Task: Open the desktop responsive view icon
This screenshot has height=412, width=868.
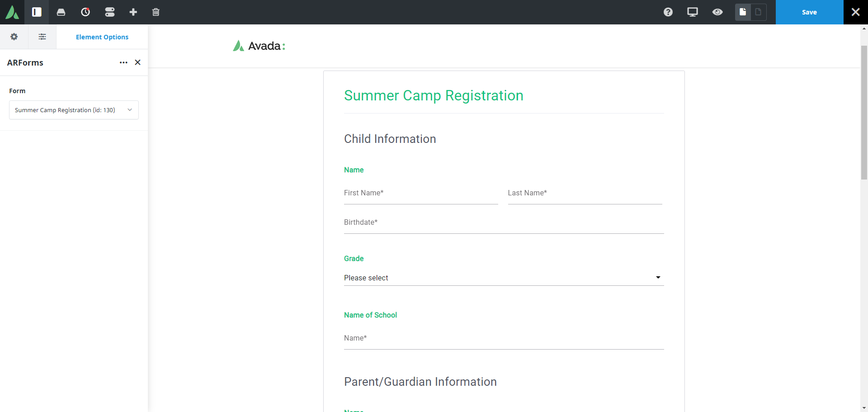Action: [x=693, y=12]
